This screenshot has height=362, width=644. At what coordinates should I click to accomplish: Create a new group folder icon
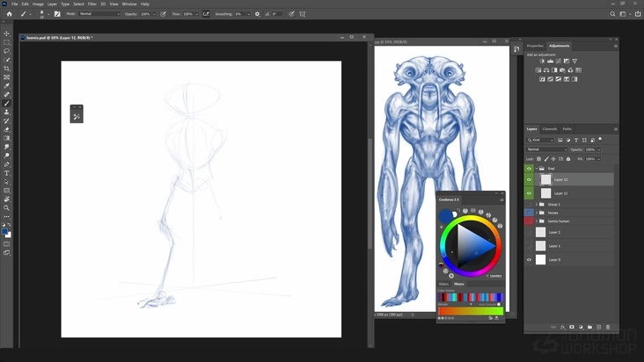(x=589, y=327)
